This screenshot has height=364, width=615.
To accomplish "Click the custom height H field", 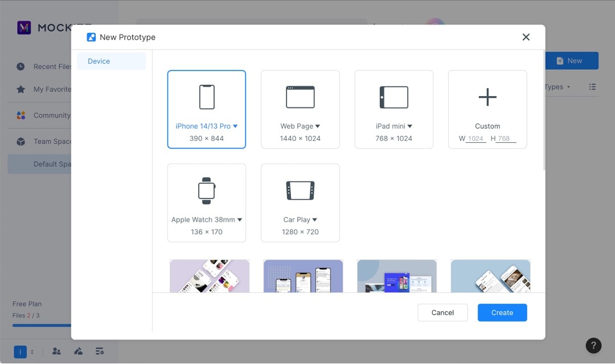I will click(506, 138).
